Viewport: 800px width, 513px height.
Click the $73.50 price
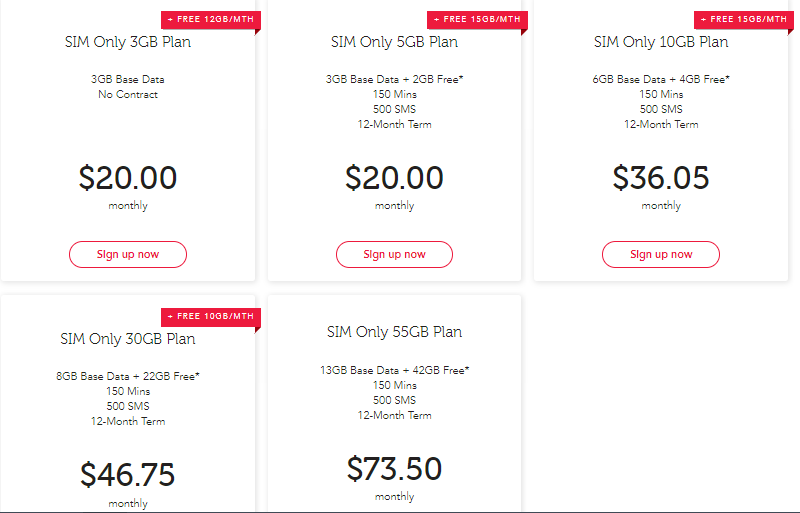(394, 468)
